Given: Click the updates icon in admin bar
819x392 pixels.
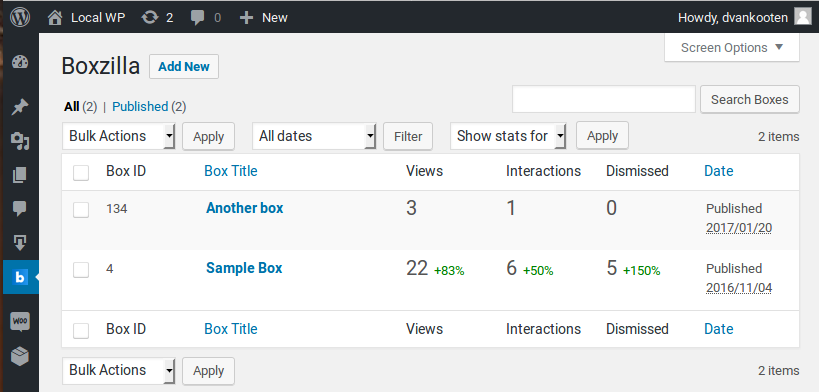Looking at the screenshot, I should pos(149,17).
